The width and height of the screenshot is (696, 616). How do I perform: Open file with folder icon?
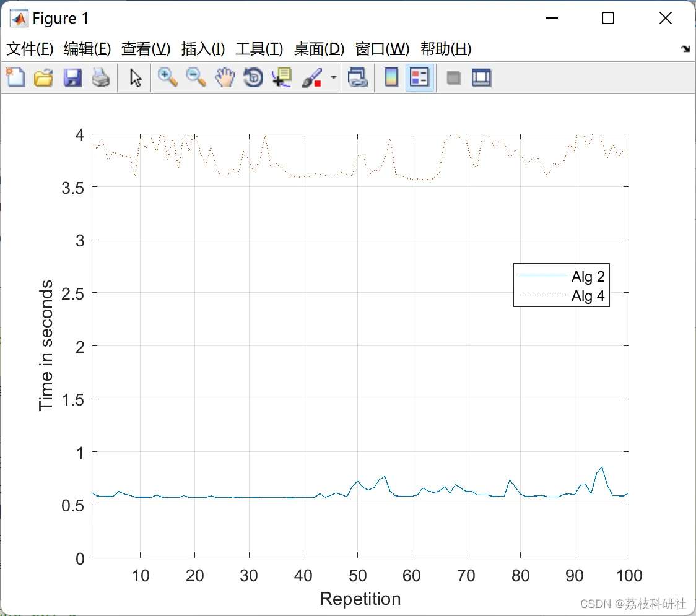(x=43, y=78)
